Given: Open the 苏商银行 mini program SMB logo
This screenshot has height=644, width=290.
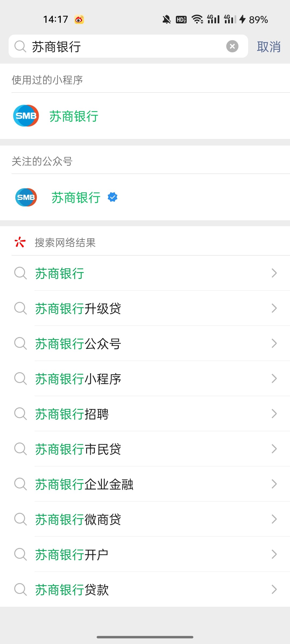Looking at the screenshot, I should pos(26,116).
